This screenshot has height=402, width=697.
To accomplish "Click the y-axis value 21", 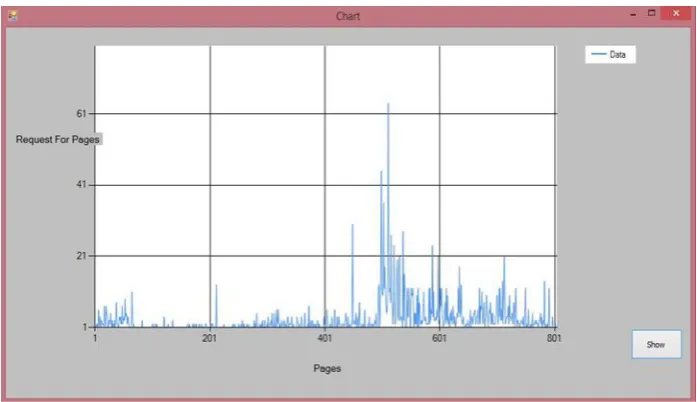I will point(81,256).
